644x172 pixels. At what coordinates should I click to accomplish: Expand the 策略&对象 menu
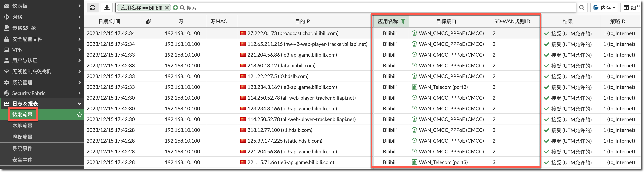coord(42,28)
